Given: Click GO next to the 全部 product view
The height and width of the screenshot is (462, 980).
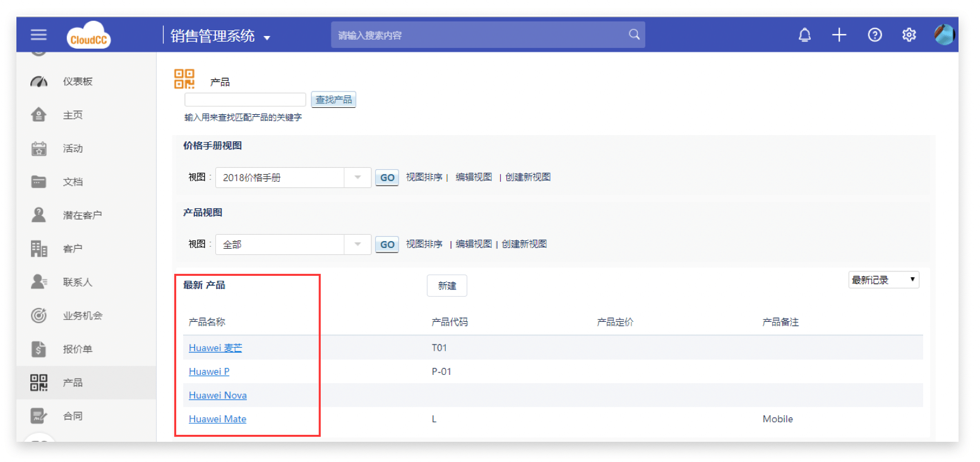Looking at the screenshot, I should (x=387, y=245).
